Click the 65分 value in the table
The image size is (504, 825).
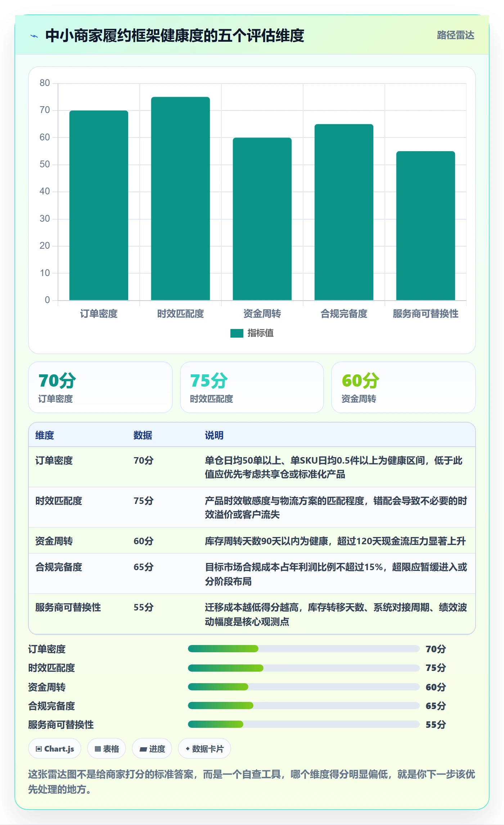pos(144,567)
